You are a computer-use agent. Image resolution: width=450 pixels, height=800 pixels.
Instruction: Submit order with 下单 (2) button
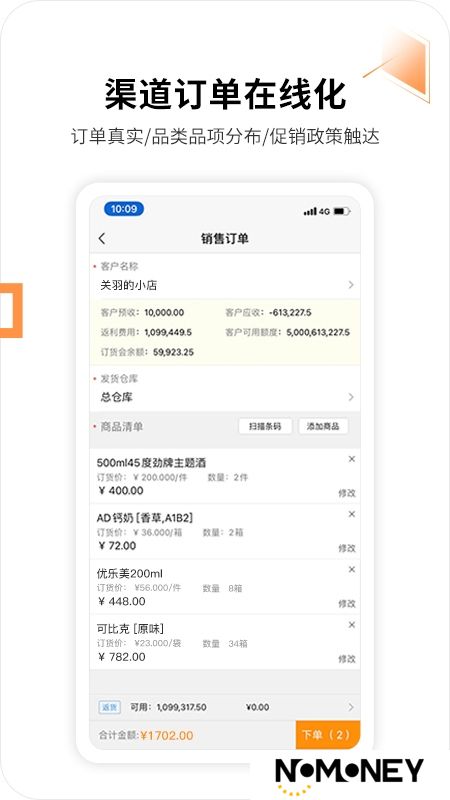[x=328, y=735]
